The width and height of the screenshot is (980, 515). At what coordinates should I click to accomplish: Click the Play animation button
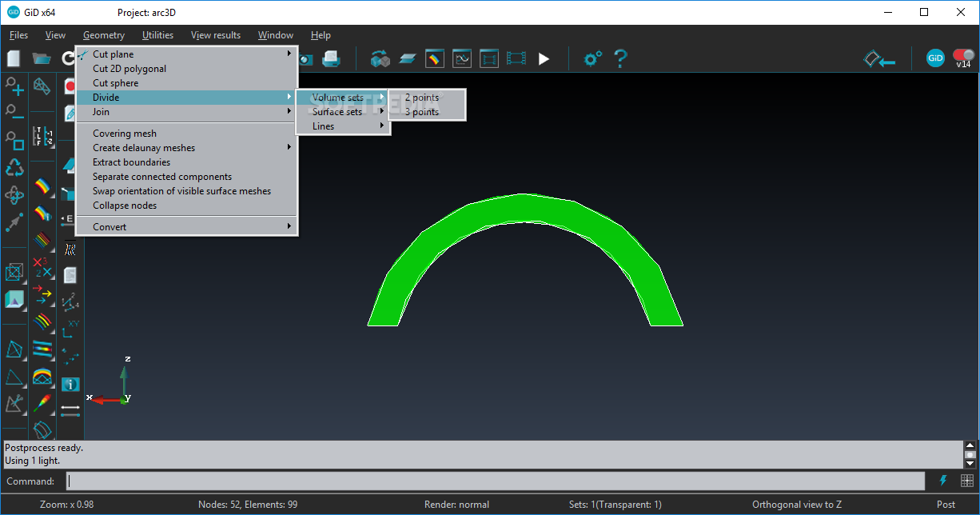(544, 58)
